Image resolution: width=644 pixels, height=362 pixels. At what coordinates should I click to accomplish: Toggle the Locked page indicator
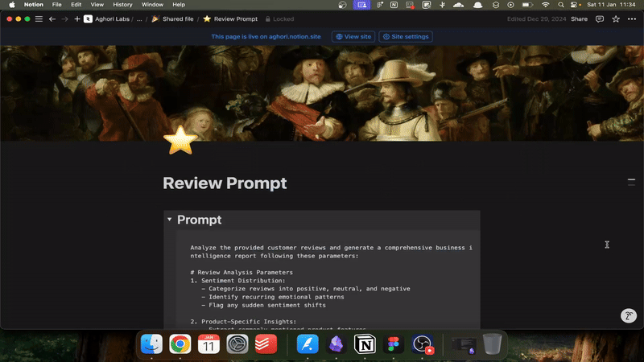click(279, 19)
